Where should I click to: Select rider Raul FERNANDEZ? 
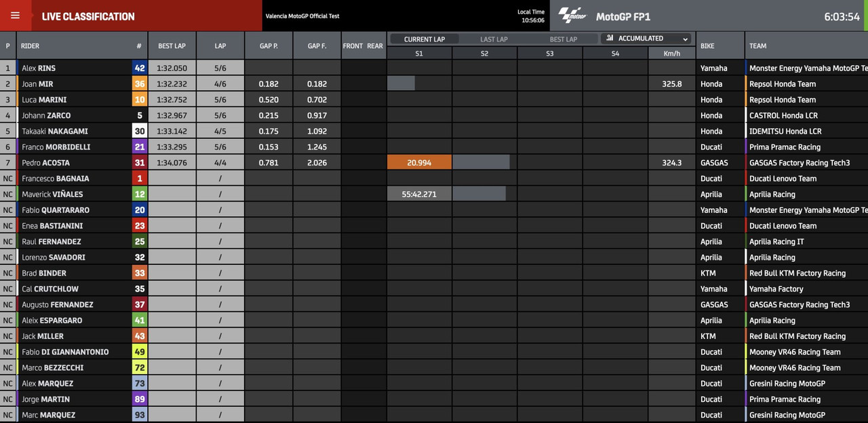click(x=52, y=241)
